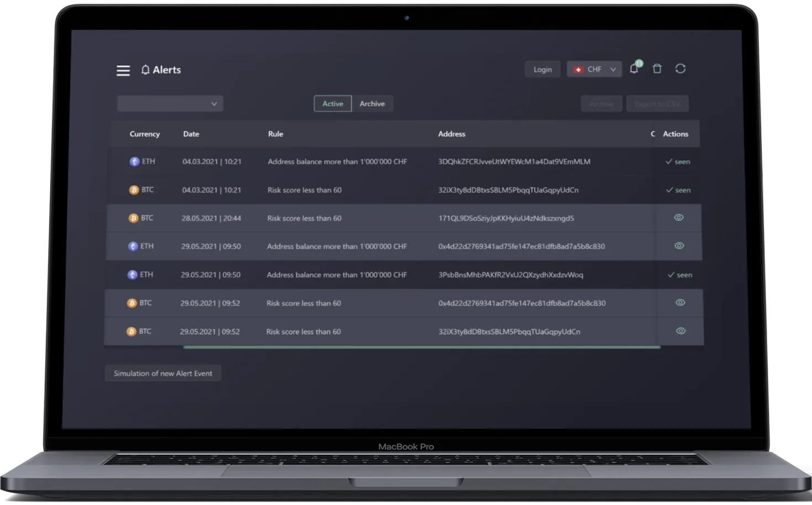Click the green horizontal scrollbar under the table
Screen dimensions: 812x505
pyautogui.click(x=422, y=348)
